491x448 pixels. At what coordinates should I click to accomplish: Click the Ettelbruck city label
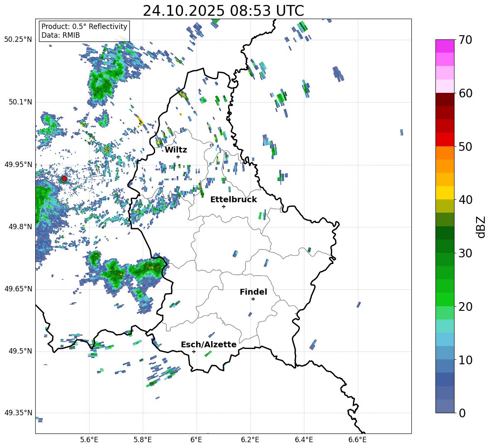233,199
